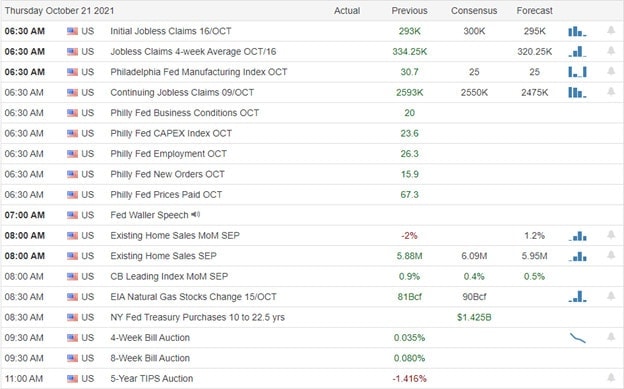Open 4-Week Bill Auction event
Screen dimensions: 624x389
tap(150, 338)
